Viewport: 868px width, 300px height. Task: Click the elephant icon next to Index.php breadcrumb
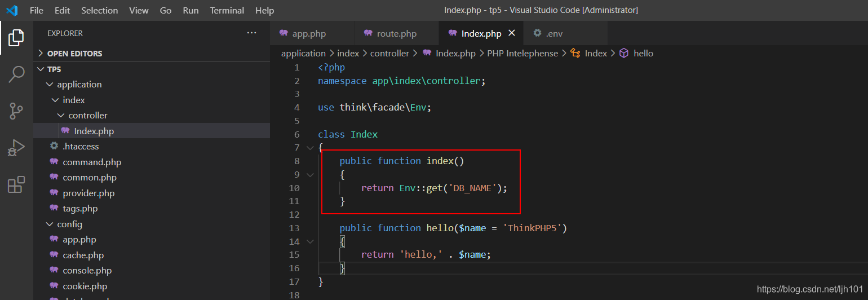427,53
